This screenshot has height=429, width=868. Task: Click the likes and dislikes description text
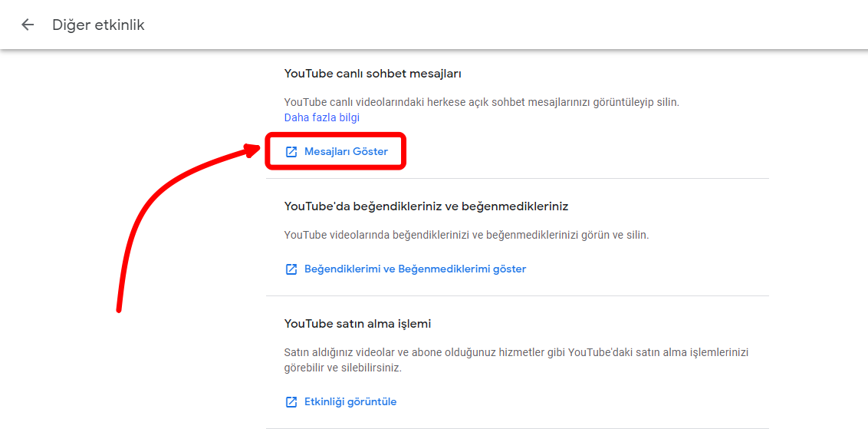(x=466, y=235)
